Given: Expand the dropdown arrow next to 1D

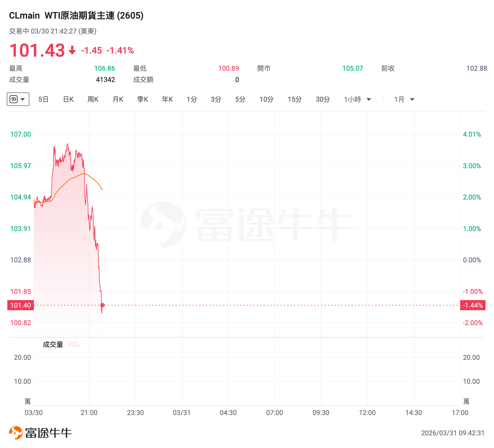Looking at the screenshot, I should click(23, 99).
